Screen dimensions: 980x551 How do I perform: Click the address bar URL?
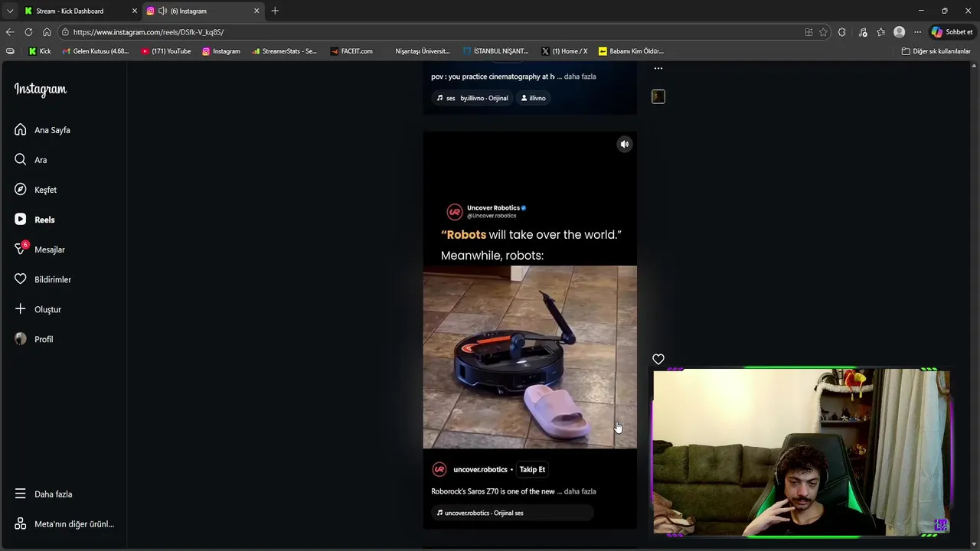tap(149, 32)
